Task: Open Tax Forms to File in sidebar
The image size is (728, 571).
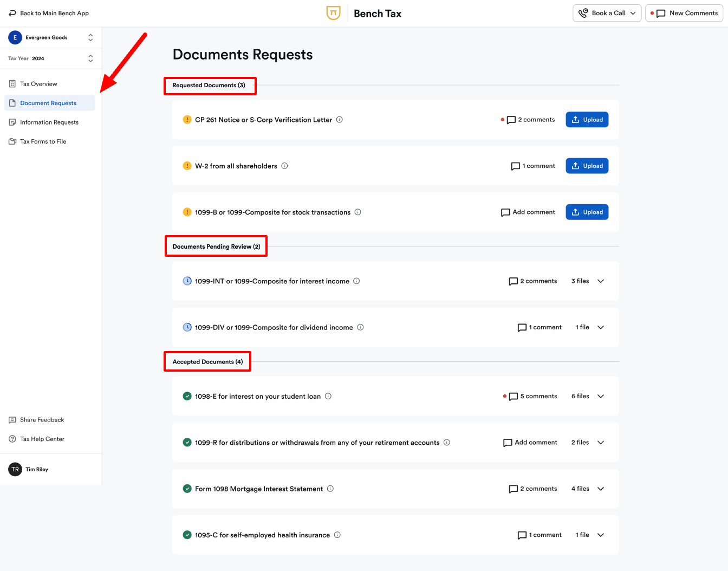Action: pyautogui.click(x=50, y=141)
